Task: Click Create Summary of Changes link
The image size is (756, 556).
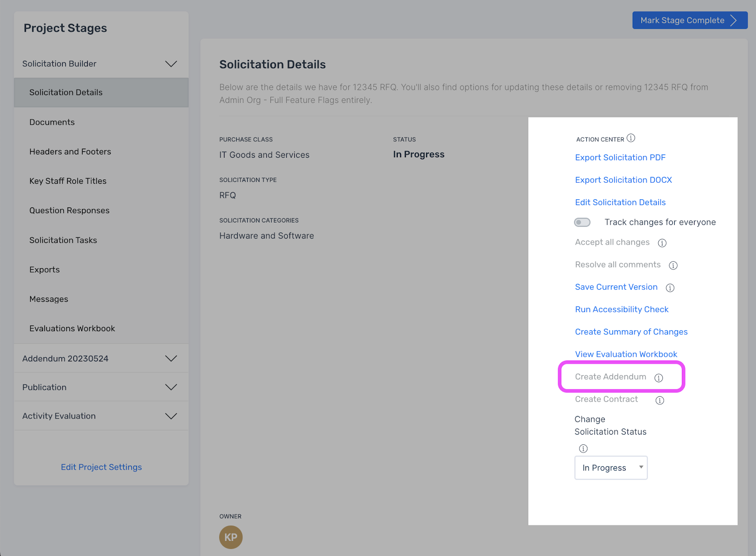Action: 631,332
